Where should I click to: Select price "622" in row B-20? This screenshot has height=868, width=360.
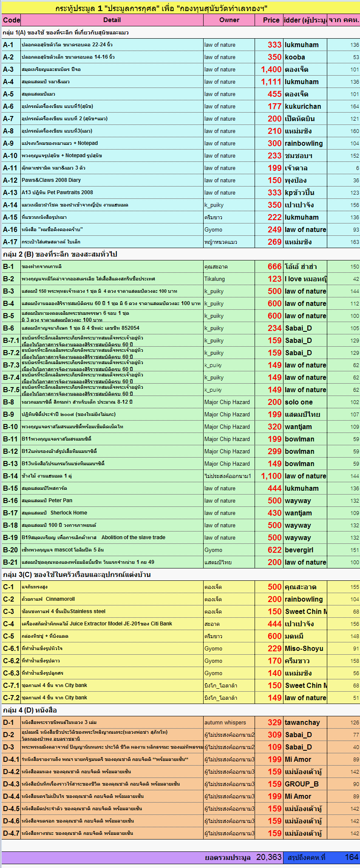(x=275, y=550)
